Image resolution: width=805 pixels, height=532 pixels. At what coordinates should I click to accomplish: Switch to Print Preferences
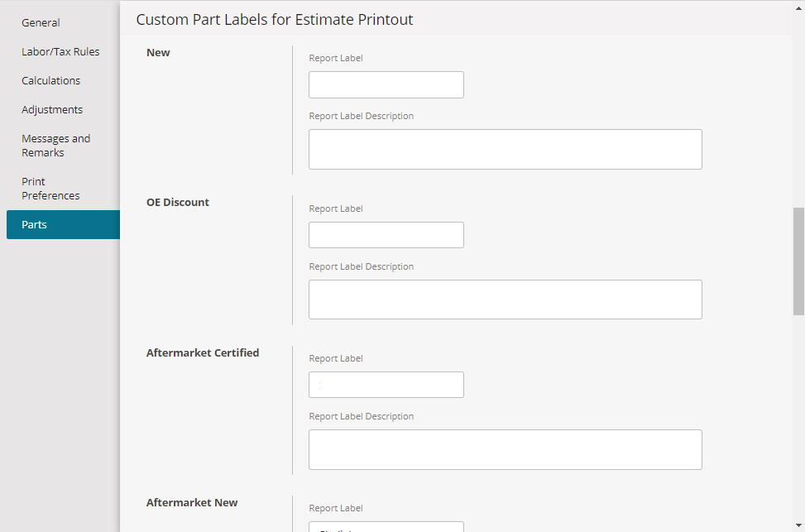[50, 189]
